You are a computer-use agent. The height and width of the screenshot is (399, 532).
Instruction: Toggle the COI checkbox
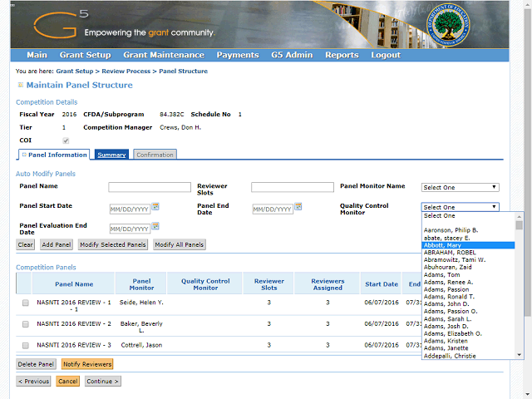[x=66, y=140]
